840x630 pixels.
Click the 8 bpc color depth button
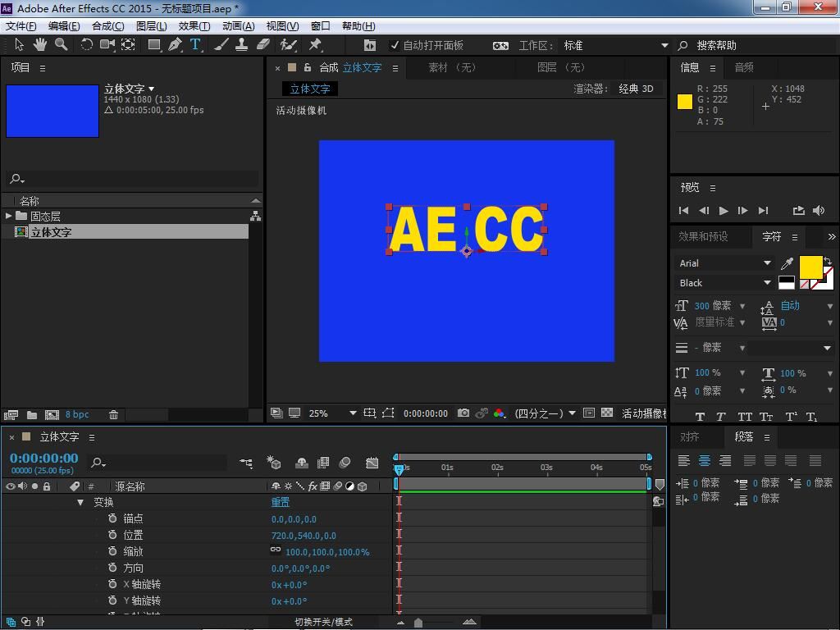pos(77,414)
